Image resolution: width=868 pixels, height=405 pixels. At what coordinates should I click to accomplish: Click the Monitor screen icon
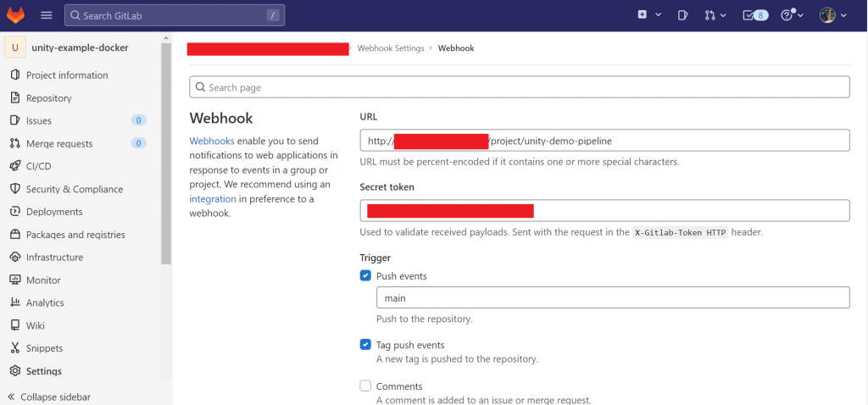(15, 280)
